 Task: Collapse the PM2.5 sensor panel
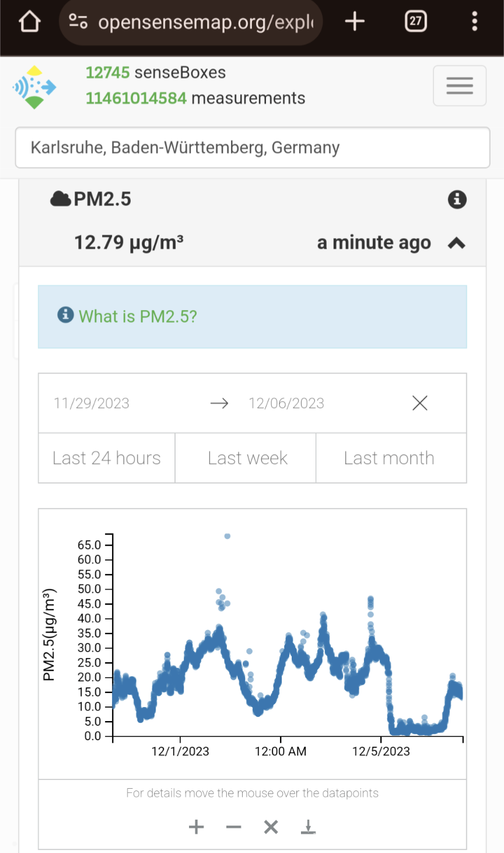click(x=456, y=243)
